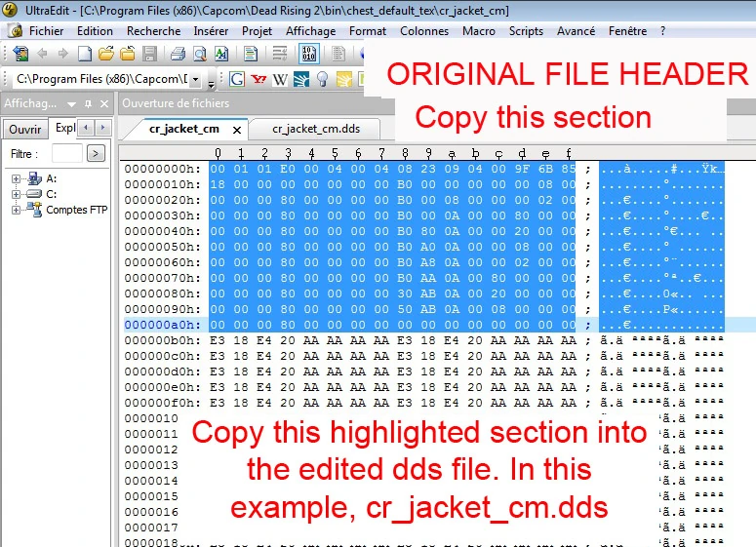Open the Affichage panel dropdown arrow

pyautogui.click(x=72, y=104)
